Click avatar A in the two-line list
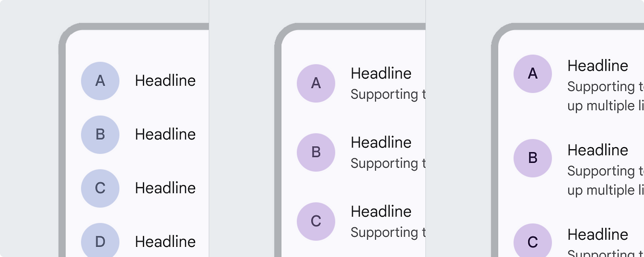Screen dimensions: 644x257 [316, 83]
